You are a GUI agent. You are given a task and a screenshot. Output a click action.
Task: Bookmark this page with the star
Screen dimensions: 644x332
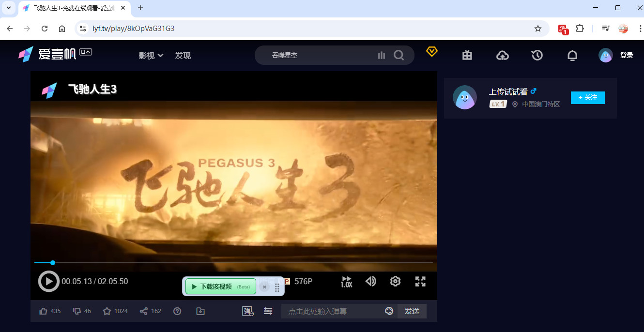tap(538, 29)
